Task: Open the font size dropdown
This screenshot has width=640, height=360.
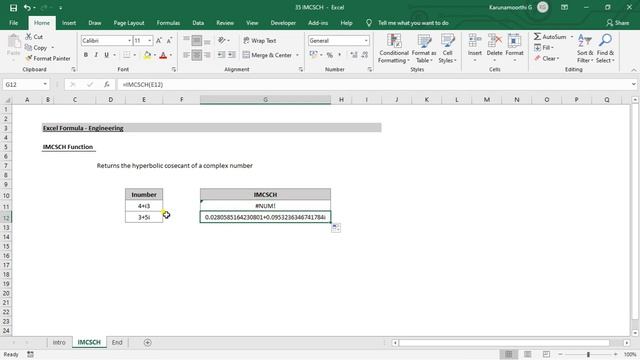Action: click(x=150, y=40)
